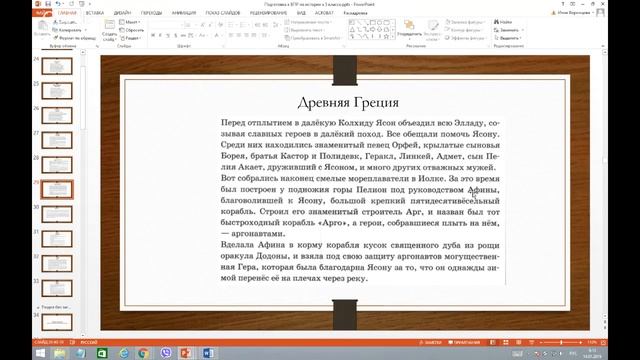Open File Explorer from the taskbar
640x360 pixels.
[60, 353]
